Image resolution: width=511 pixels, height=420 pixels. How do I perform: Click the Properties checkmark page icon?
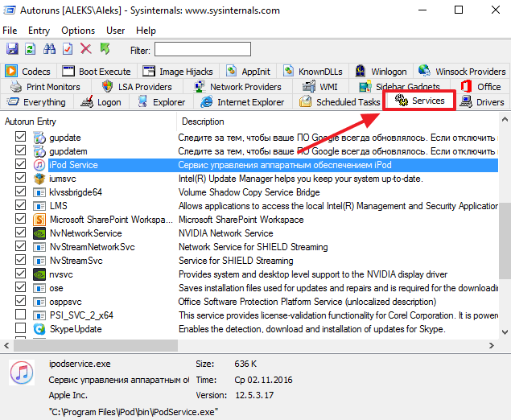[68, 50]
